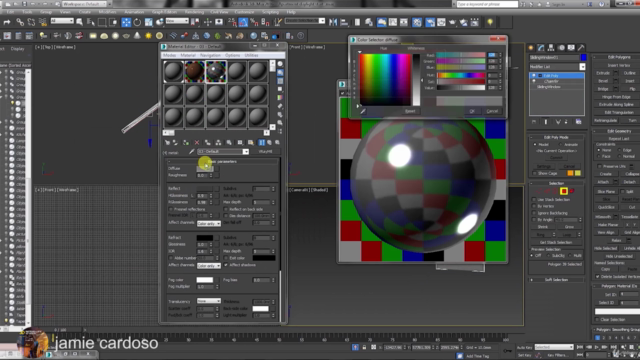This screenshot has width=640, height=360.
Task: Click the Show Shaded Material in Viewport icon
Action: coord(250,142)
